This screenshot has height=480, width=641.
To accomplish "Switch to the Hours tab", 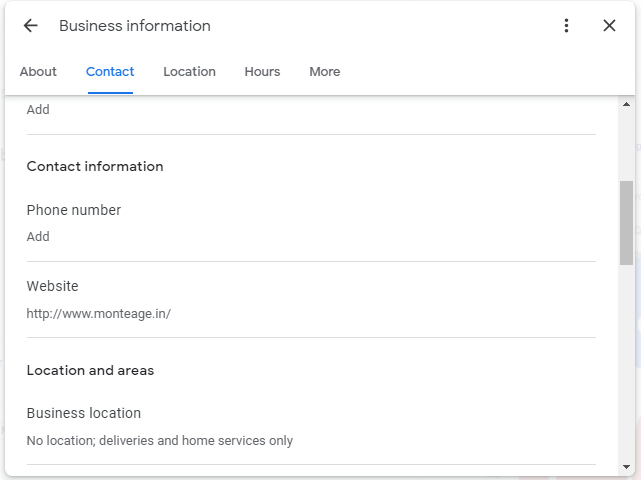I will (x=262, y=72).
